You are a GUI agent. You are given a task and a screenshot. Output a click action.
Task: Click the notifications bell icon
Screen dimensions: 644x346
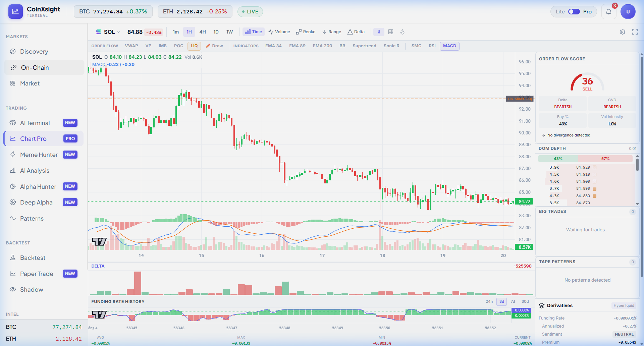[x=609, y=12]
